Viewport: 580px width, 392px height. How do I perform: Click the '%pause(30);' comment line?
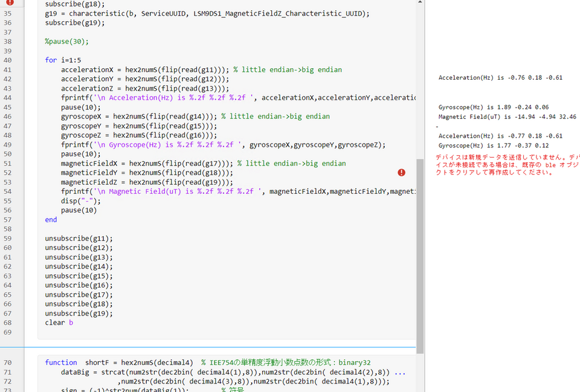[66, 42]
